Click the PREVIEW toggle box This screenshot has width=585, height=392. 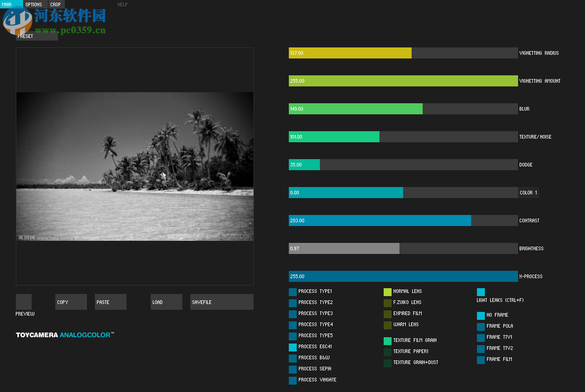(x=24, y=302)
